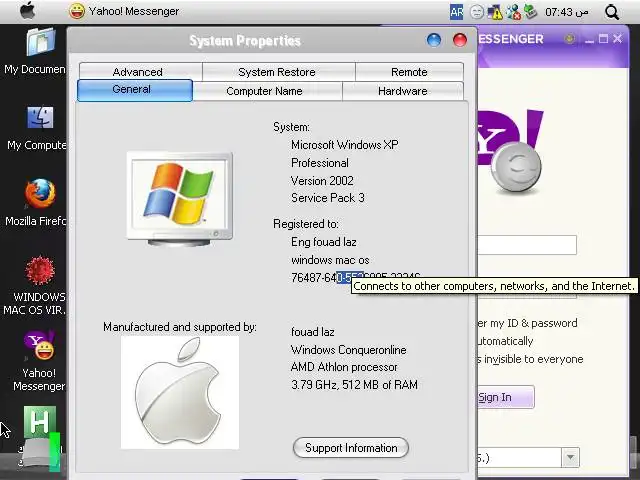The height and width of the screenshot is (480, 640).
Task: Open the green H desktop icon
Action: pos(40,422)
